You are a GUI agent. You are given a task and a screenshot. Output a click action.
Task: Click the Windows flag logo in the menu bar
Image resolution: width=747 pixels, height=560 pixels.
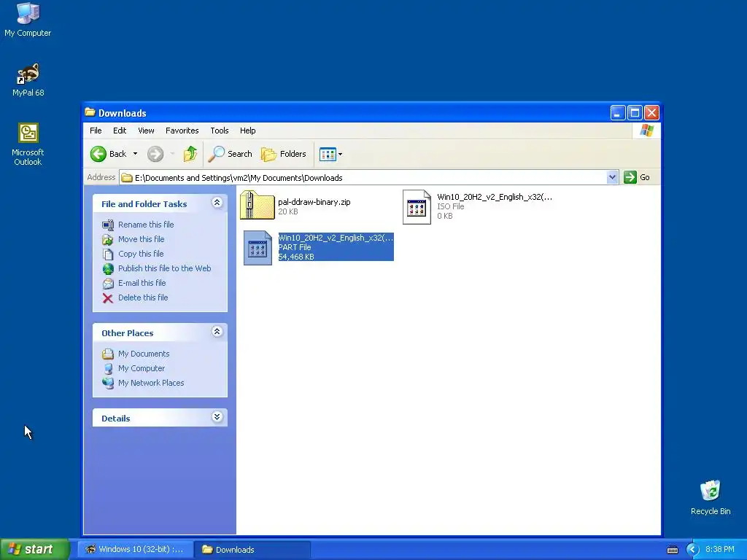pos(646,131)
